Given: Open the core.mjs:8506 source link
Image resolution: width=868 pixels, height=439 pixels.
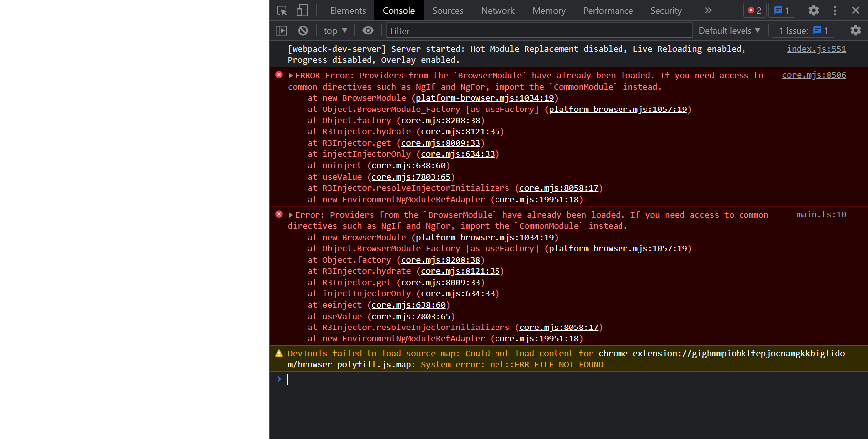Looking at the screenshot, I should coord(814,75).
